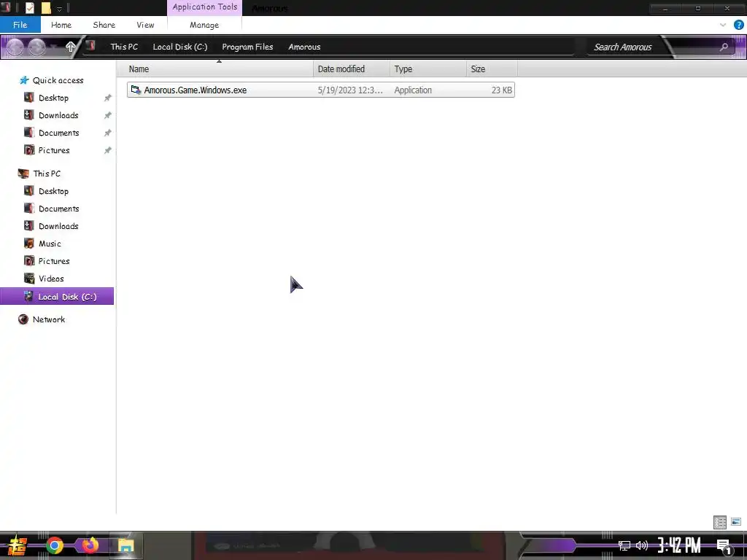Open volume control in system tray
747x560 pixels.
[x=642, y=545]
